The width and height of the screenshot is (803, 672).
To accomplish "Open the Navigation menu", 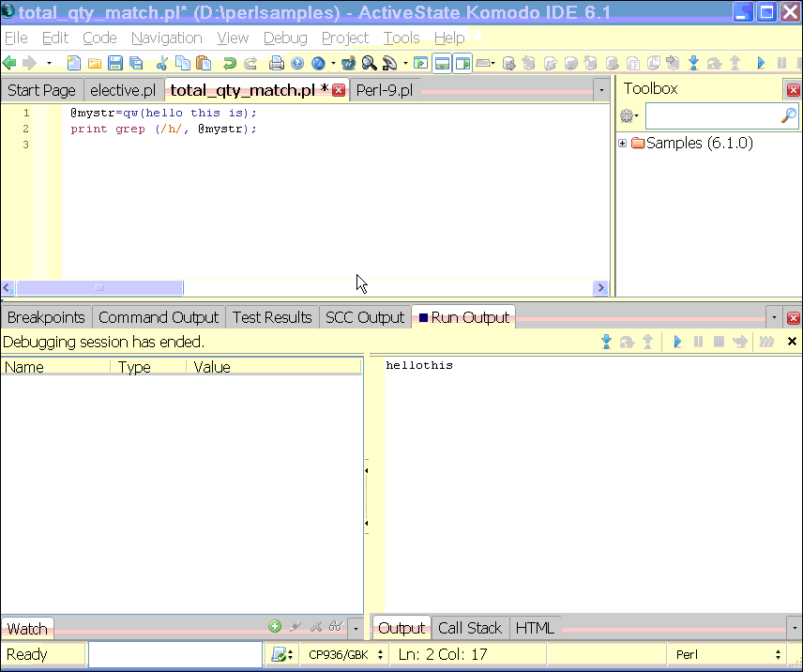I will [166, 38].
